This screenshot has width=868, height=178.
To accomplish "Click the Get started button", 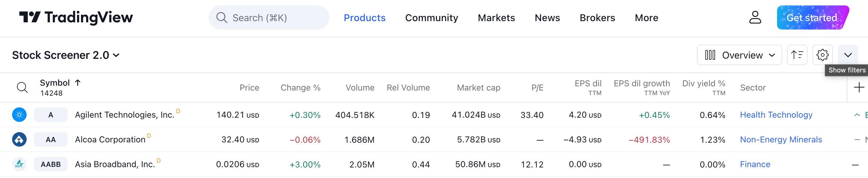I will pos(812,17).
